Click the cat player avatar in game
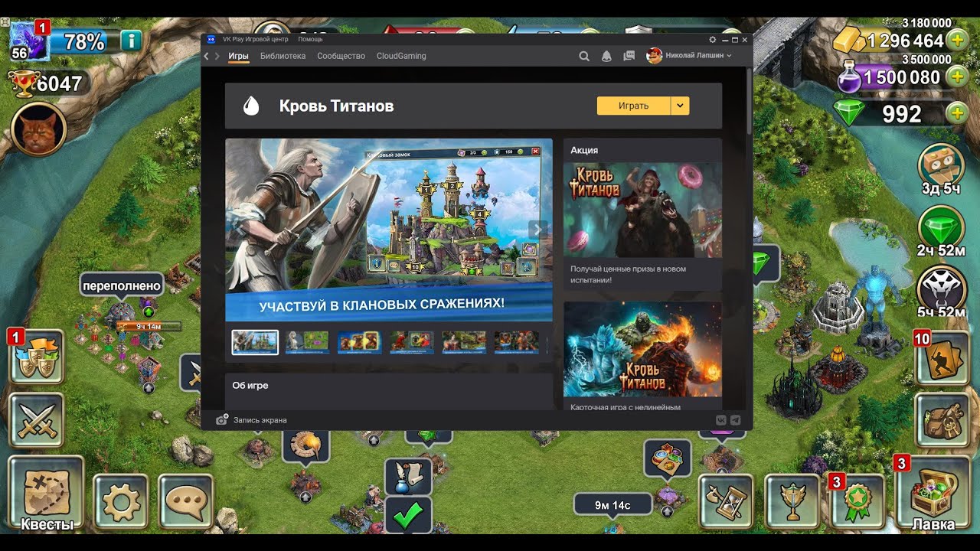Image resolution: width=980 pixels, height=551 pixels. click(39, 129)
